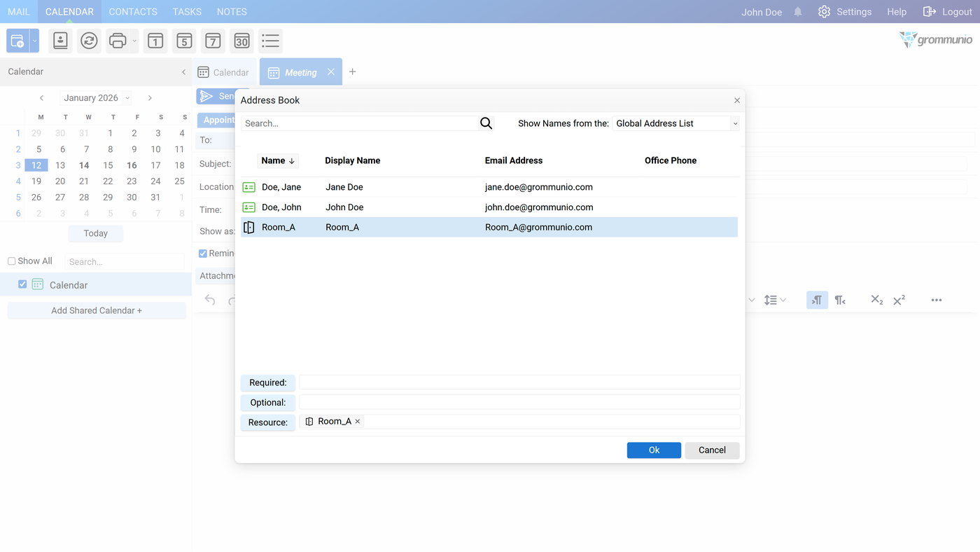Switch to 1-day calendar view
This screenshot has height=552, width=980.
point(155,41)
